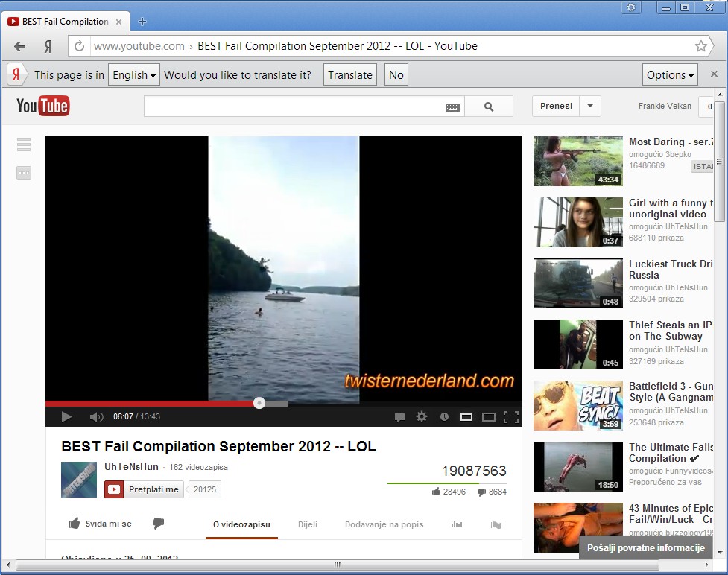Click the 162 videozapisa link
This screenshot has width=728, height=575.
[x=198, y=467]
